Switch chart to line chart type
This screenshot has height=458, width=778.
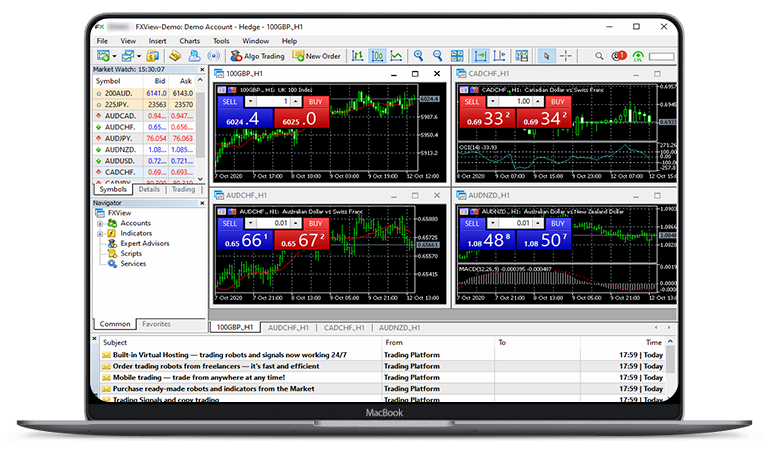pos(396,56)
